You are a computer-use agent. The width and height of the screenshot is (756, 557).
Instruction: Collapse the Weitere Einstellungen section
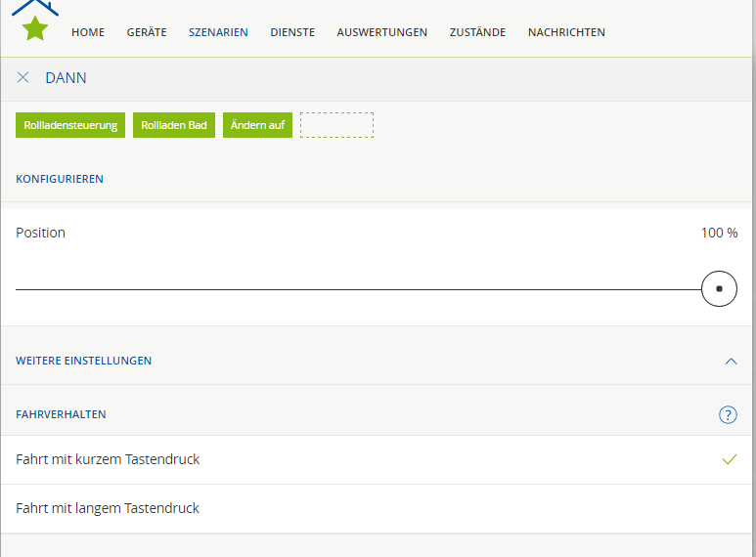(x=730, y=361)
